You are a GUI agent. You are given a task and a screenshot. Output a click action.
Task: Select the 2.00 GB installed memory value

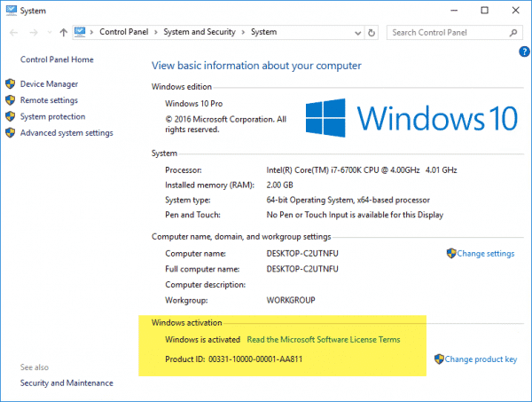tap(279, 185)
